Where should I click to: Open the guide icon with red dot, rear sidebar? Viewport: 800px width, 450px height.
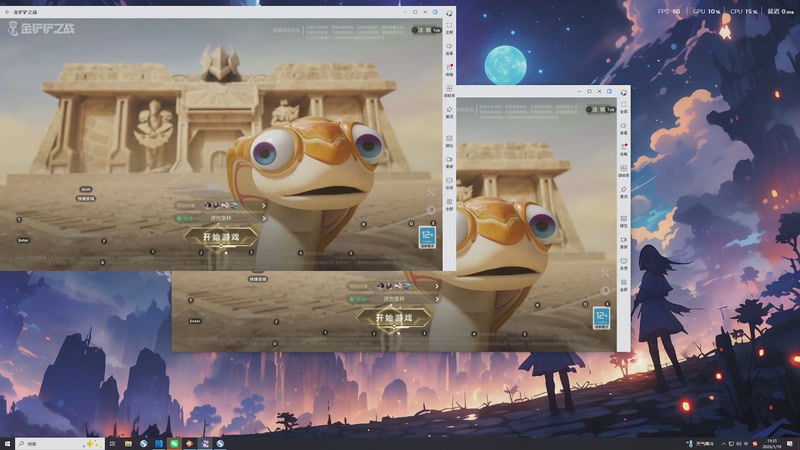click(623, 149)
